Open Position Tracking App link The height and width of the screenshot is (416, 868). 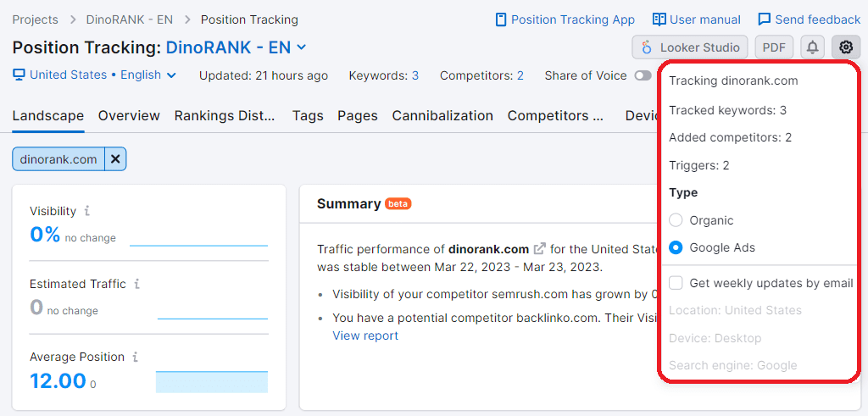(x=565, y=20)
